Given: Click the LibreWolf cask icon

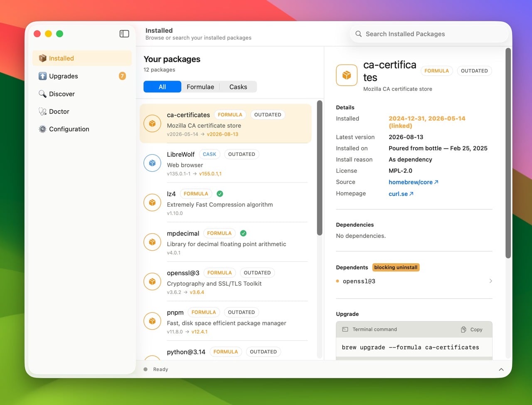Looking at the screenshot, I should [x=152, y=163].
